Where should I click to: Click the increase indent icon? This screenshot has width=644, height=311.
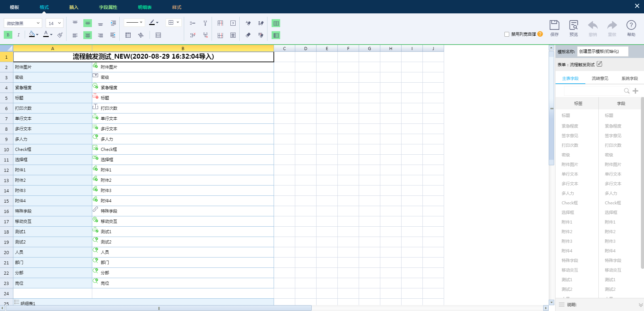(x=113, y=23)
